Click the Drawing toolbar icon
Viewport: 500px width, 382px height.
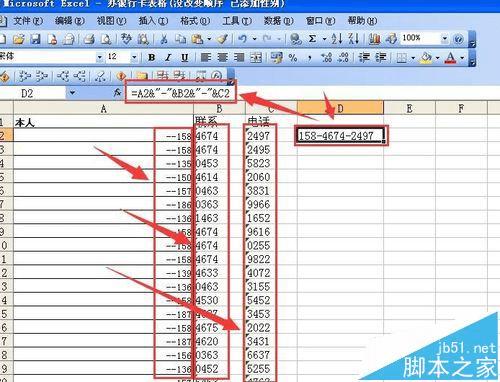(391, 39)
